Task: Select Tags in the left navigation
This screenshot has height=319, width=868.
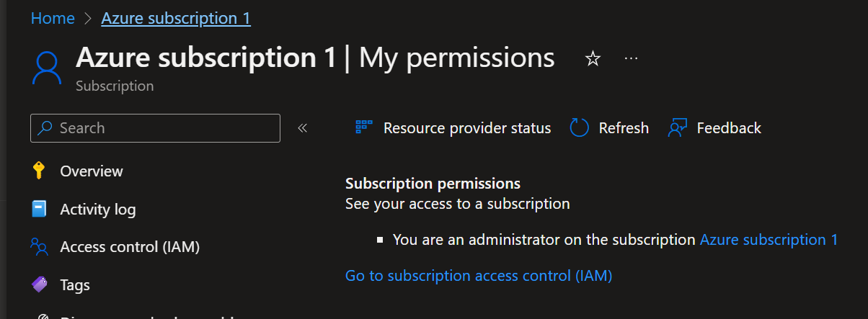Action: pyautogui.click(x=75, y=285)
